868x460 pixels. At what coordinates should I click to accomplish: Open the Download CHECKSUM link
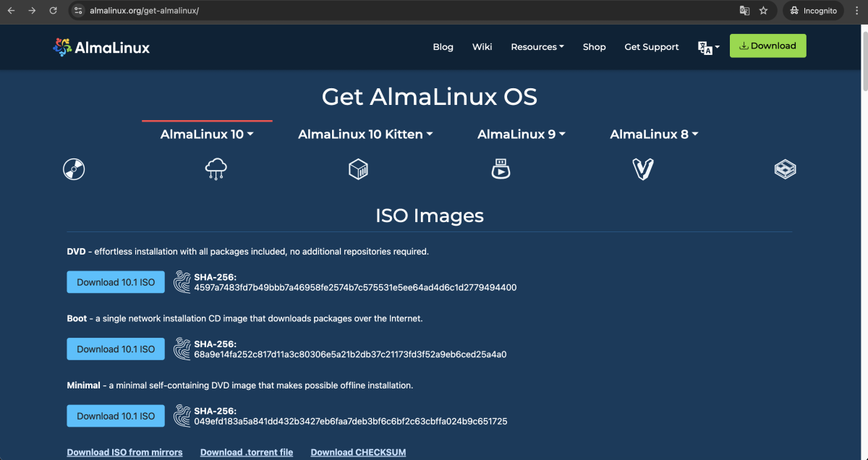click(x=358, y=452)
